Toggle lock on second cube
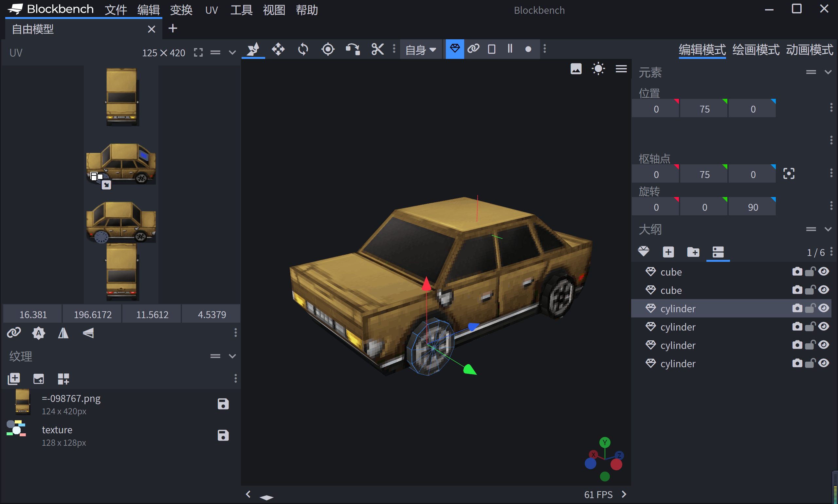This screenshot has width=838, height=504. [x=810, y=290]
